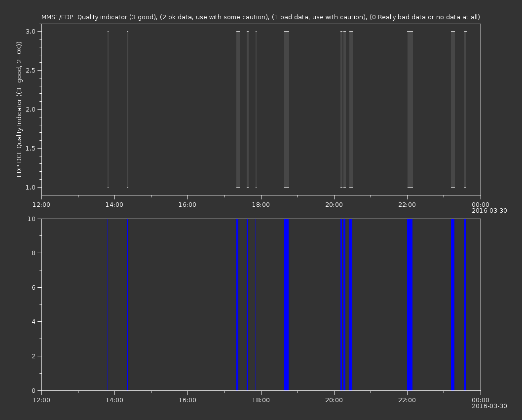This screenshot has height=420, width=522.
Task: Select the 12:00 time label under the lower plot
Action: [41, 400]
